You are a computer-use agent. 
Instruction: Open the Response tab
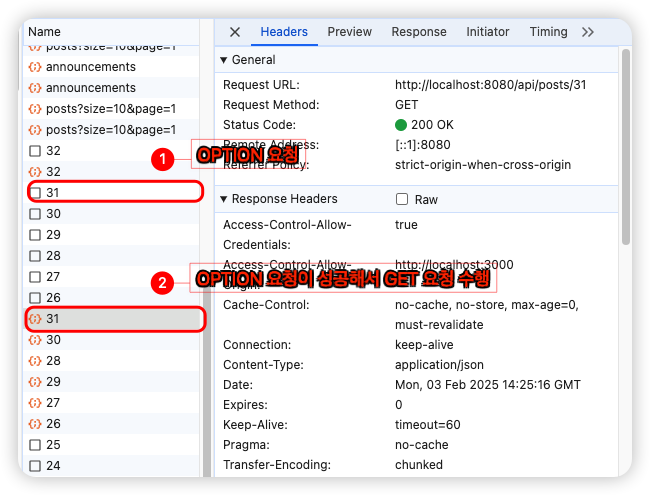coord(419,32)
